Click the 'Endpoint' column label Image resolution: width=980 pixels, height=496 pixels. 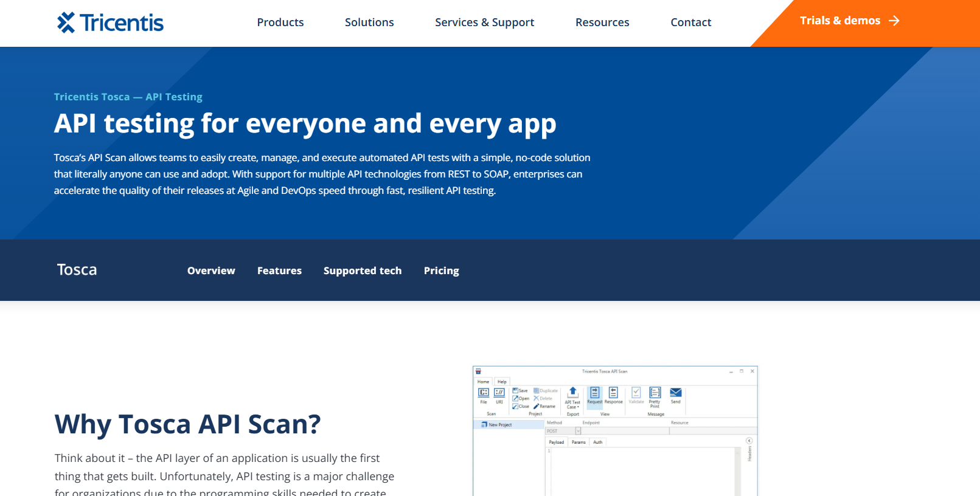[x=591, y=422]
